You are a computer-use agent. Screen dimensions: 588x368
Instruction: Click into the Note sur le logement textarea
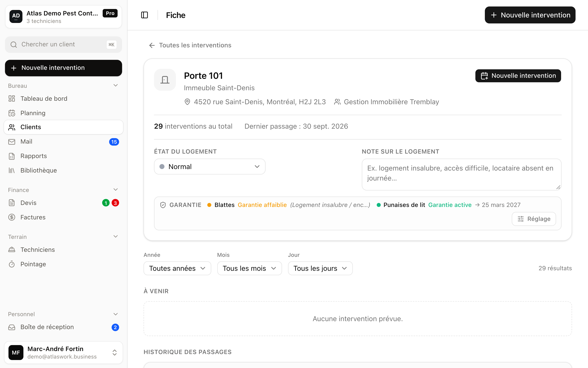tap(462, 175)
